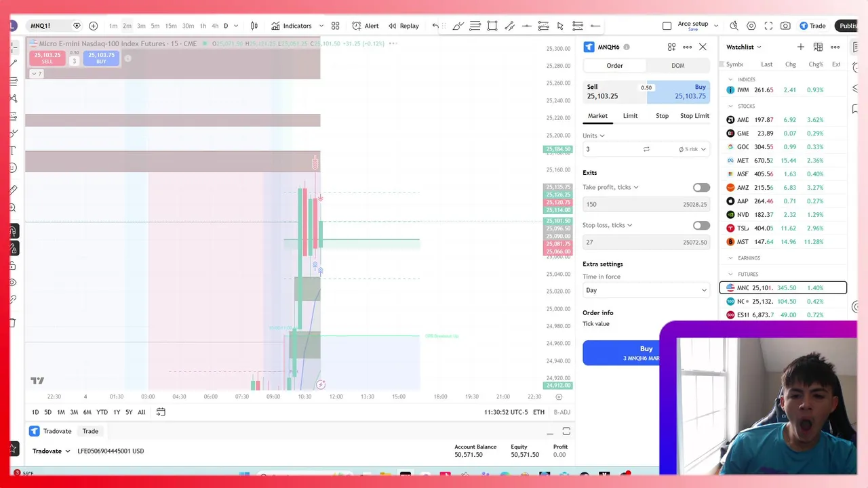Open Take profit ticks unit dropdown

635,187
